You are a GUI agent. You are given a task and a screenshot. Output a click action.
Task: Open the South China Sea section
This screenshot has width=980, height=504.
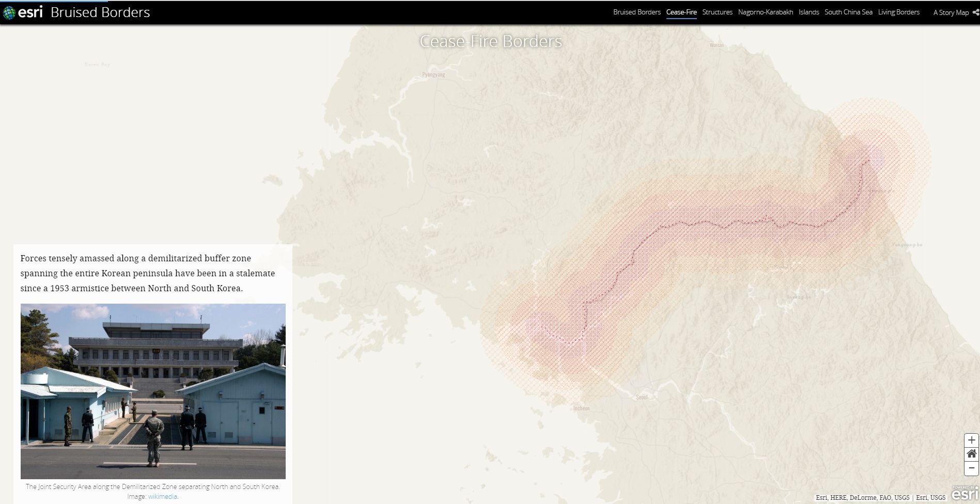pyautogui.click(x=848, y=12)
